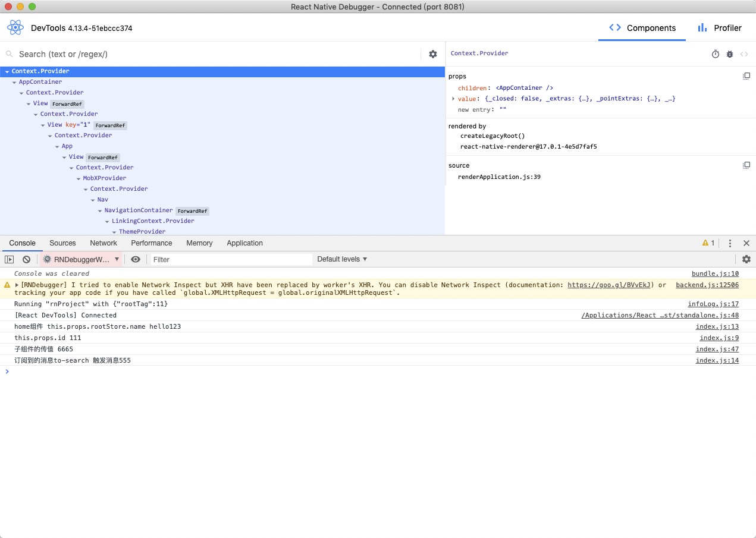Open the bundle.js:10 source link
This screenshot has width=756, height=538.
click(715, 273)
